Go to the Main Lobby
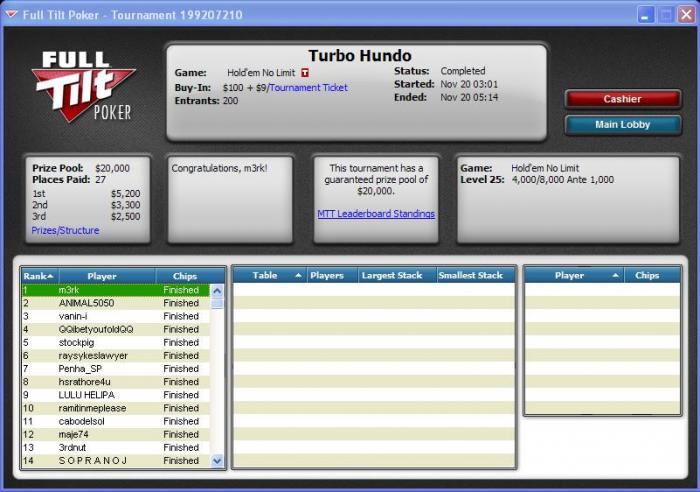The width and height of the screenshot is (700, 492). click(622, 125)
